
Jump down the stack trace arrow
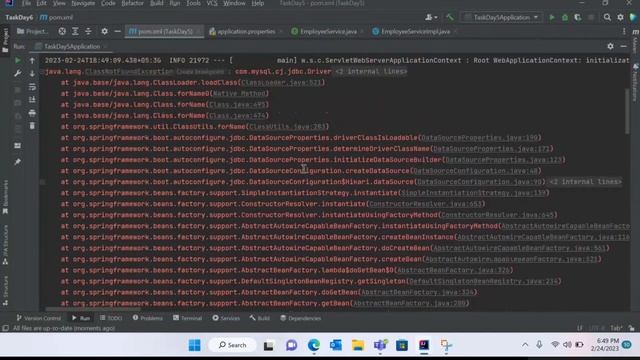point(32,73)
